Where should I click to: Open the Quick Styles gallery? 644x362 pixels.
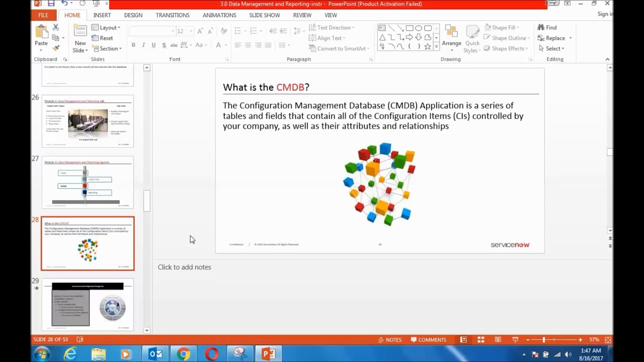click(472, 38)
